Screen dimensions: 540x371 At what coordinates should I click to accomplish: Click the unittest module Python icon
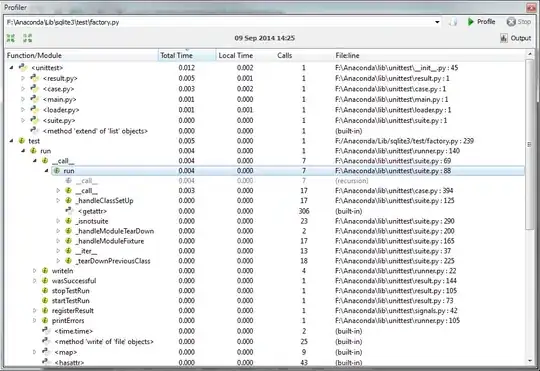point(23,67)
